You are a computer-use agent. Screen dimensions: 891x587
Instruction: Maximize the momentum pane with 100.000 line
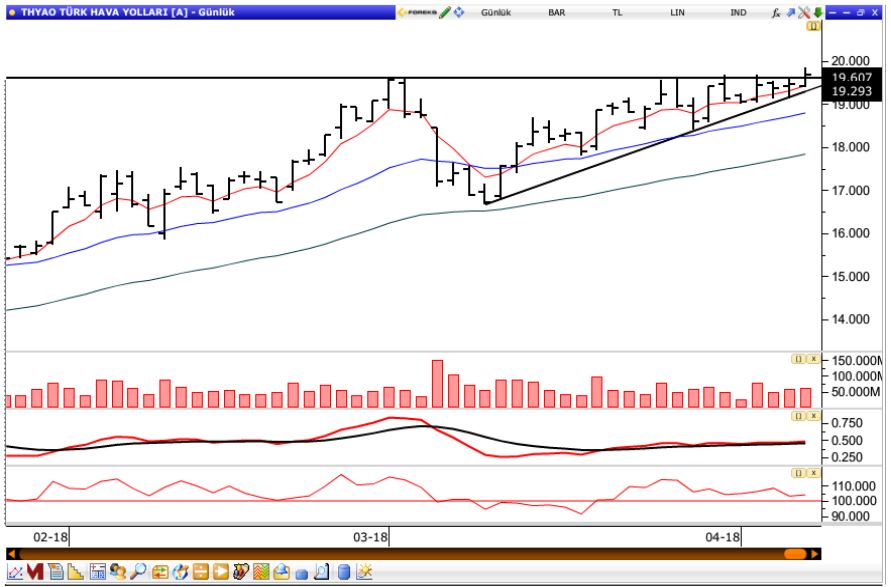(x=799, y=473)
